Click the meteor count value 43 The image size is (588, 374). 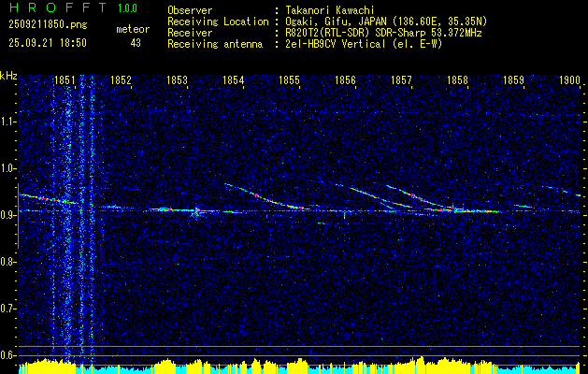[x=136, y=43]
